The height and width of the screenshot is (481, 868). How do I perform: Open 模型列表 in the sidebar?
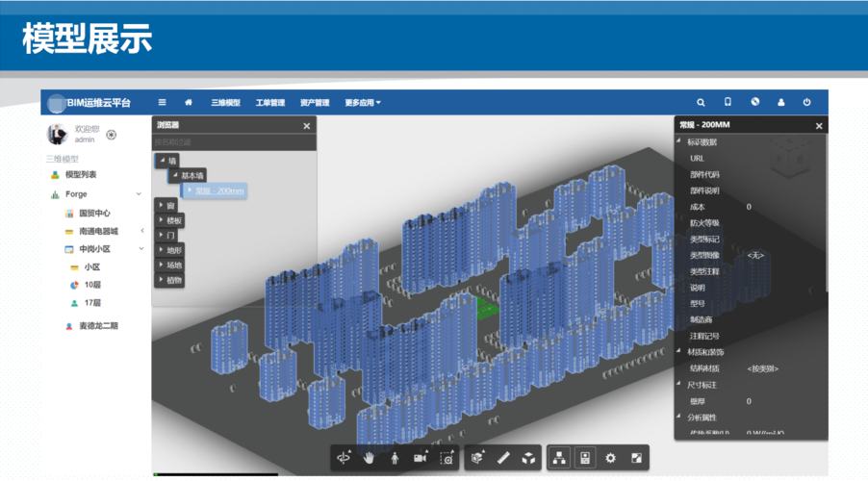(x=81, y=174)
